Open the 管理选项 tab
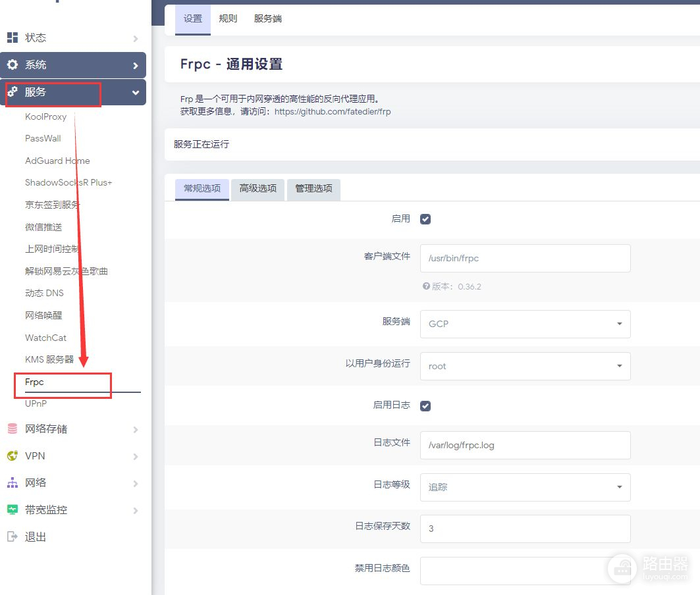Viewport: 700px width, 595px height. [x=313, y=189]
